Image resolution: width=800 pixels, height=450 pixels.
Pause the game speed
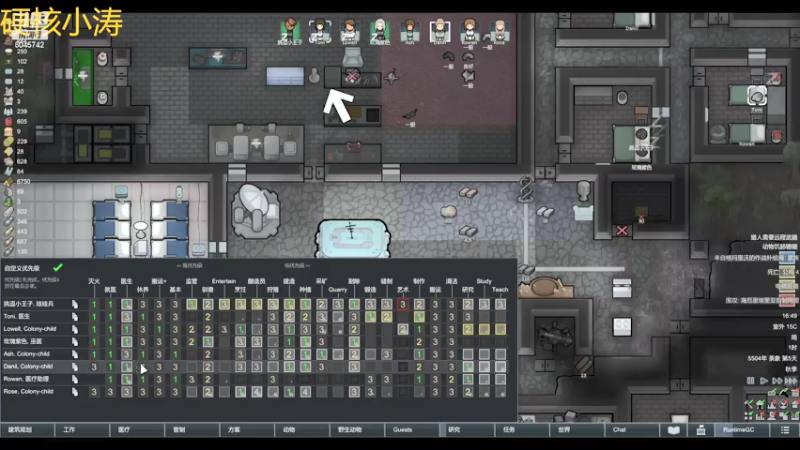tap(751, 381)
